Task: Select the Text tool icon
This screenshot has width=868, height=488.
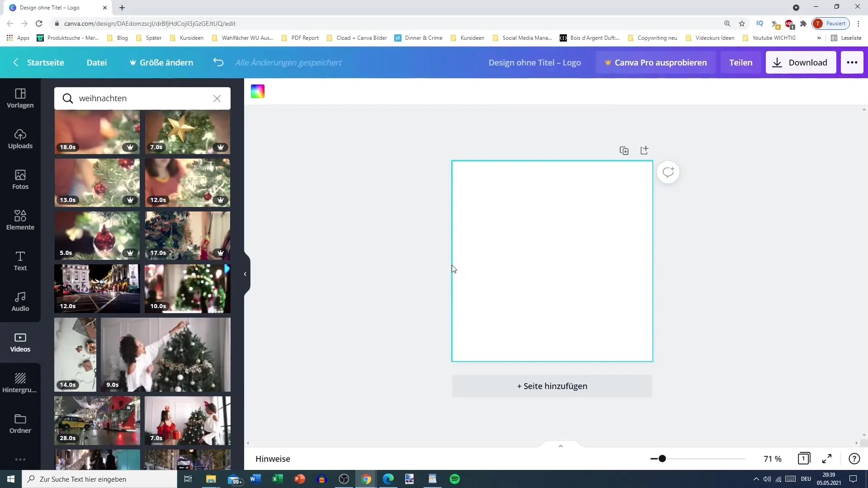Action: pyautogui.click(x=20, y=260)
